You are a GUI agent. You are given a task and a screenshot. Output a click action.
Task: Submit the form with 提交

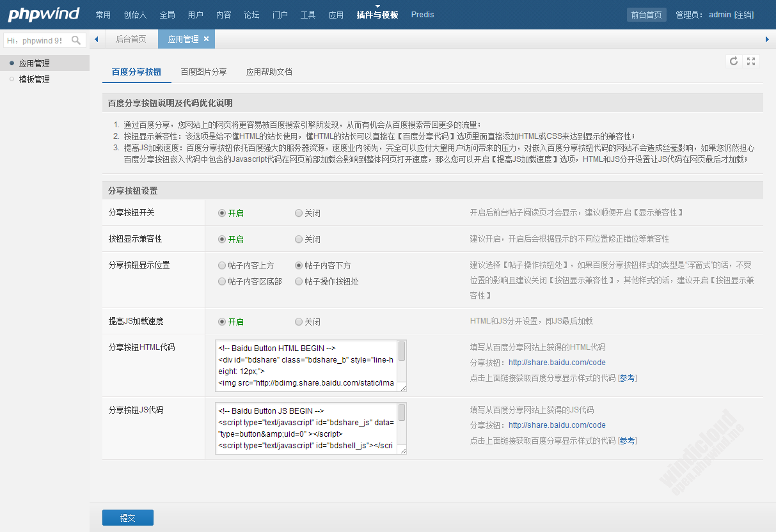(128, 517)
